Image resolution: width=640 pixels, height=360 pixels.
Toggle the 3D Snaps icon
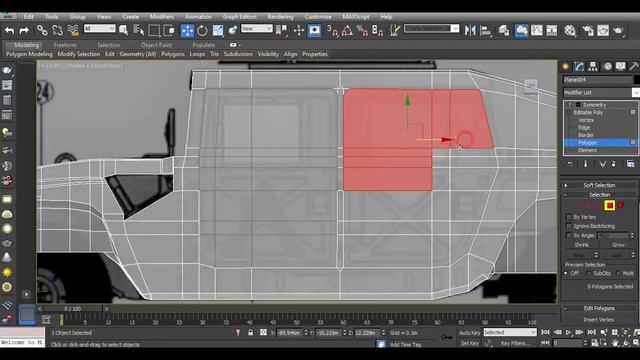(x=333, y=30)
